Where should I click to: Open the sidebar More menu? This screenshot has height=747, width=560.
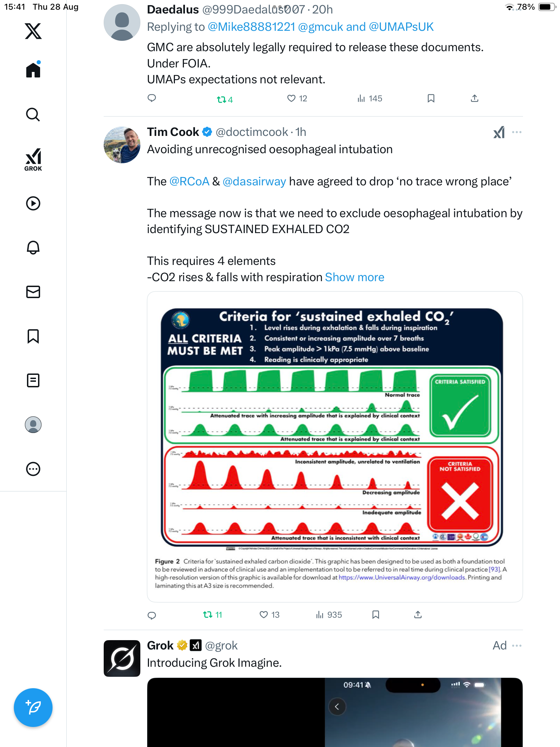click(x=33, y=469)
